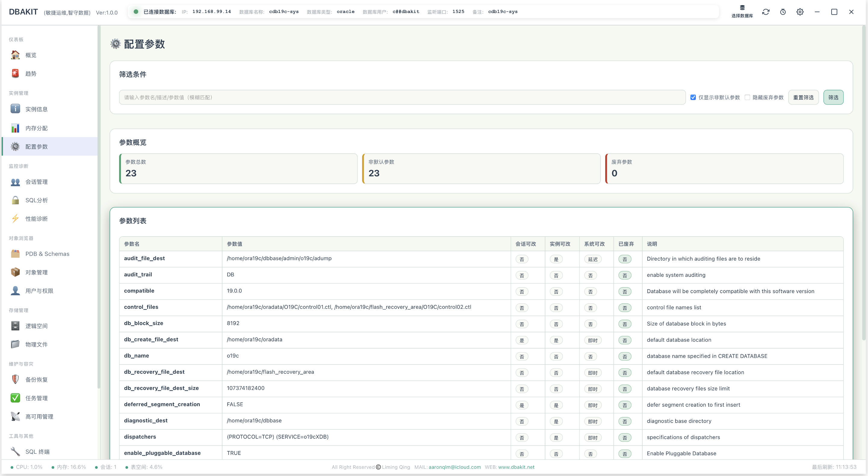Select the 配置参数 gear icon in sidebar
The width and height of the screenshot is (868, 476).
(15, 146)
